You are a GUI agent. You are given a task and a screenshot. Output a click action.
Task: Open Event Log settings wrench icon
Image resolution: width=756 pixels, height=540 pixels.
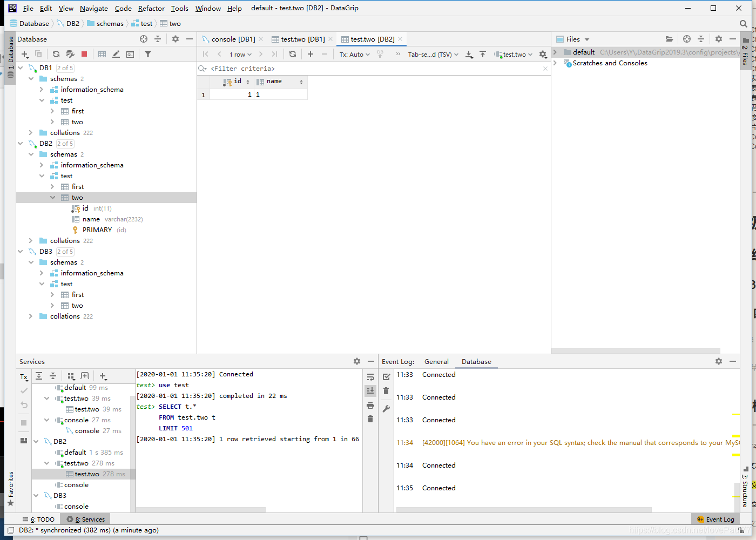[386, 409]
